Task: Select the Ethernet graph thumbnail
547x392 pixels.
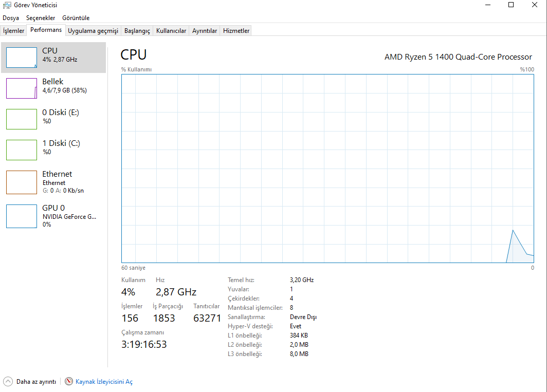Action: 21,182
